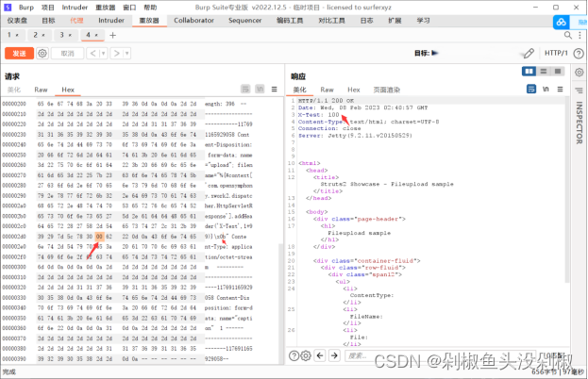
Task: Open the 编码工具 Decoder tab
Action: click(290, 20)
